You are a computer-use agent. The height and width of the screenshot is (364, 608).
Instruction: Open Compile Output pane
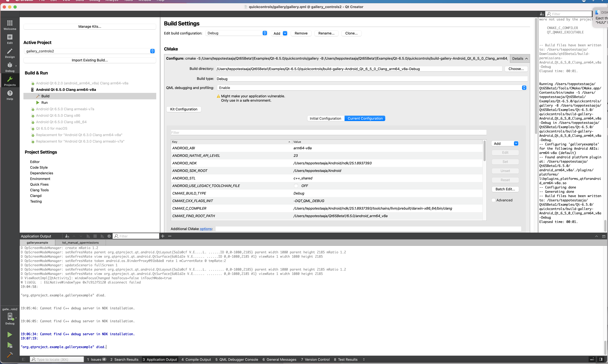point(196,360)
